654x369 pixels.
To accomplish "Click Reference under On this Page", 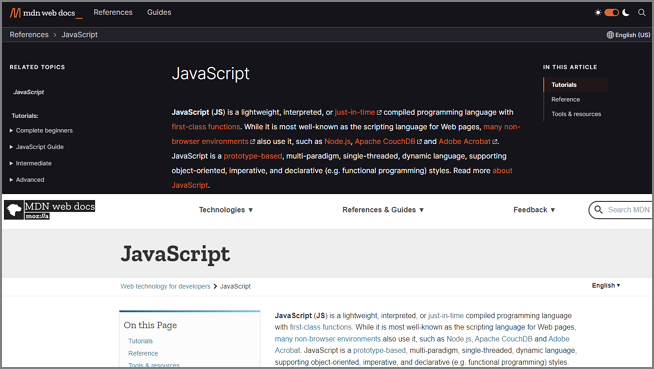I will click(143, 354).
